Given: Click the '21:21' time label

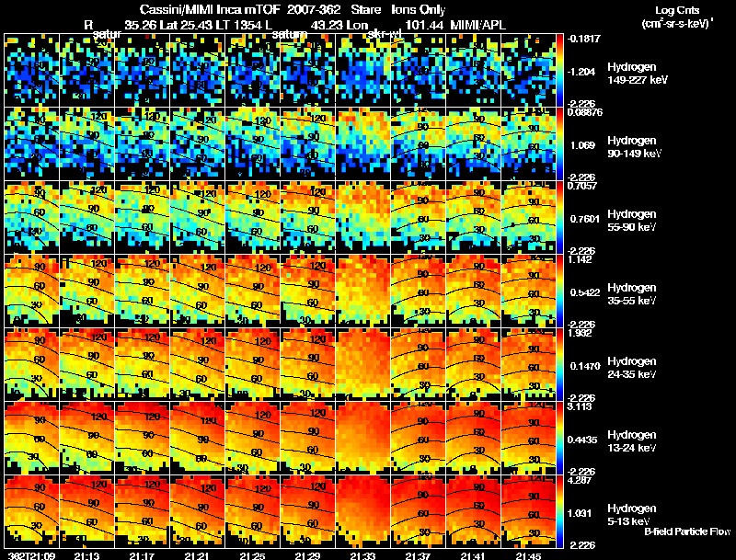Looking at the screenshot, I should click(197, 555).
